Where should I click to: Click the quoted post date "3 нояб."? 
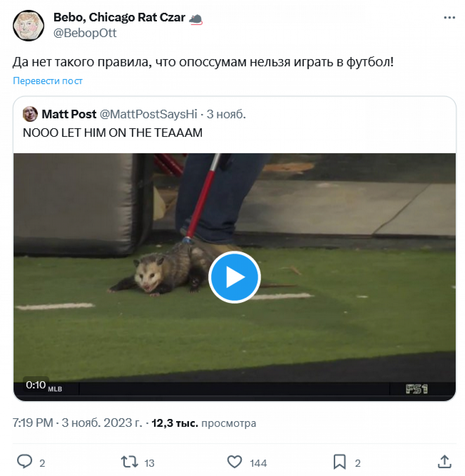(226, 114)
